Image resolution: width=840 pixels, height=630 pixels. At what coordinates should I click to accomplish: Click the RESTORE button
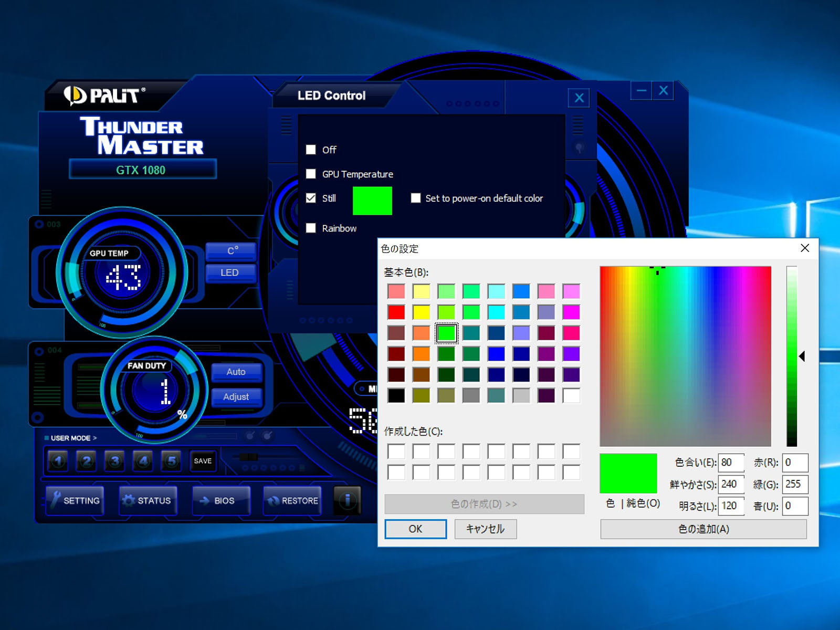click(293, 500)
